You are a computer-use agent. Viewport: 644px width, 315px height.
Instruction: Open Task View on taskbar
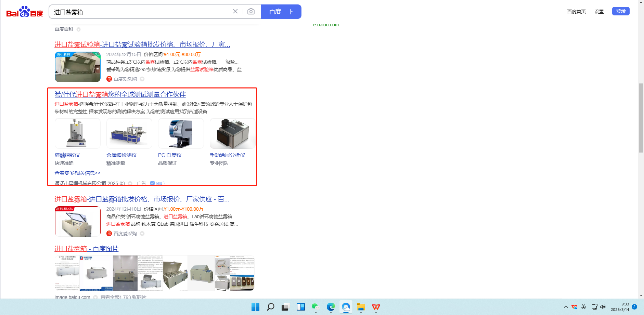[285, 307]
